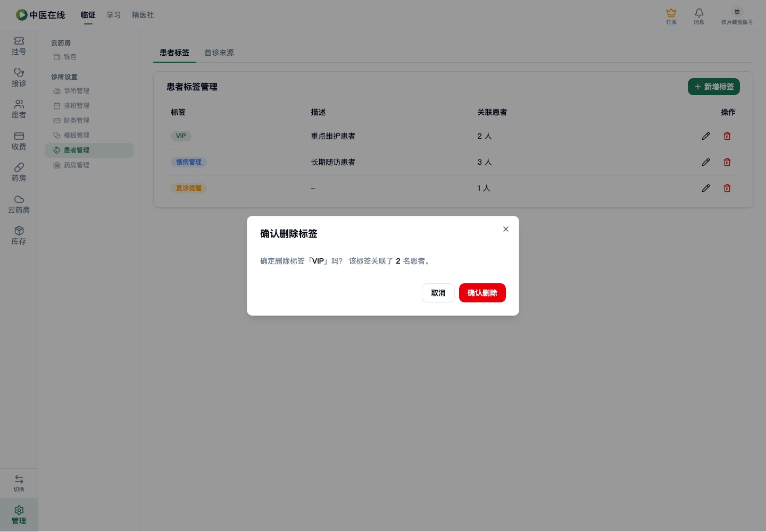This screenshot has height=532, width=766.
Task: Go to 挂号 in the sidebar
Action: 19,46
